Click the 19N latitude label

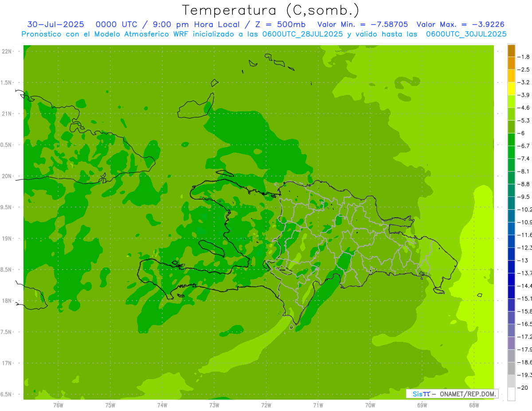[7, 239]
